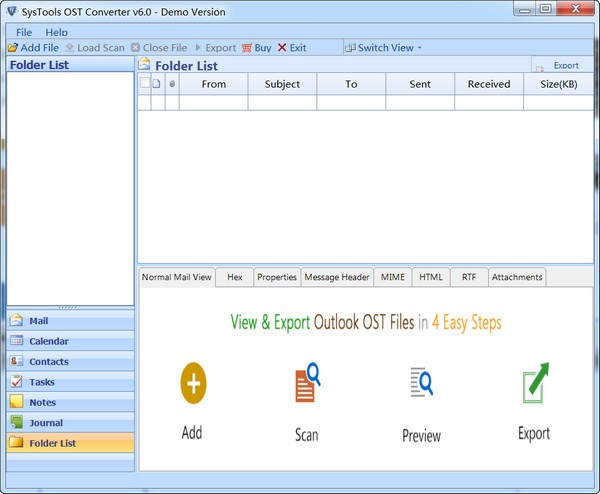Sort by the From column header

(214, 84)
